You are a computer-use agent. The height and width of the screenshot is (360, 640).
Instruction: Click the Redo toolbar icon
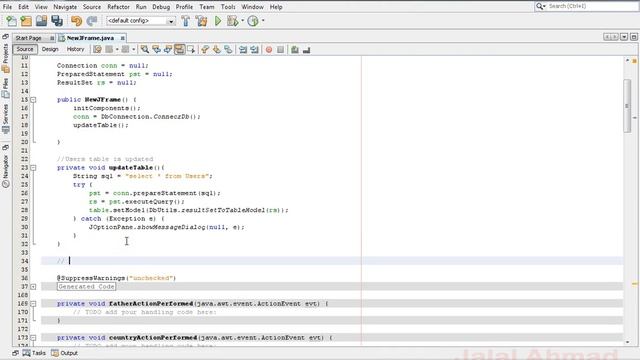[x=92, y=21]
